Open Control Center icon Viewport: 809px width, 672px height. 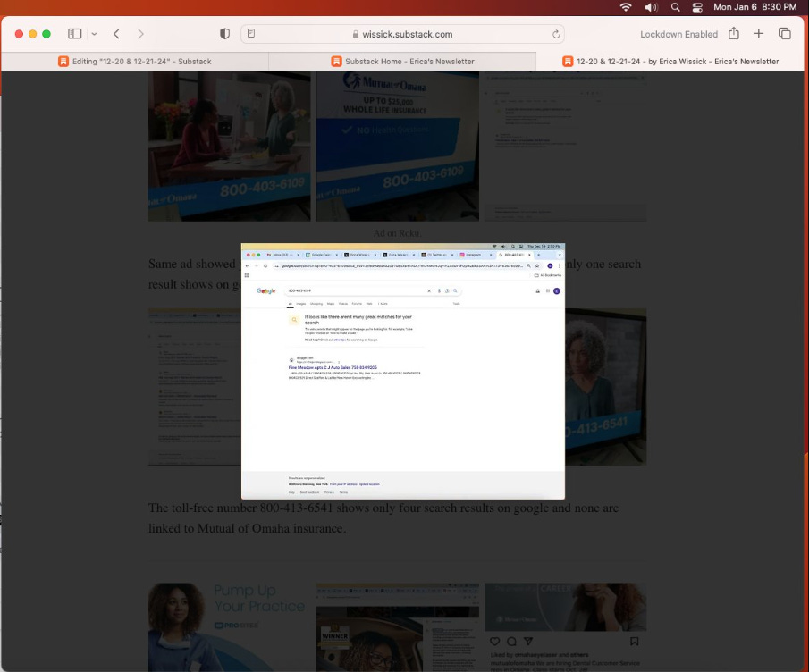(697, 7)
